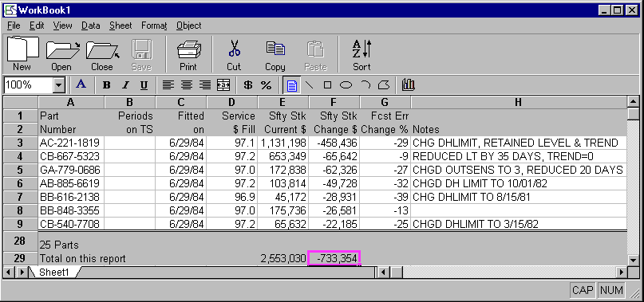Open the Data menu
This screenshot has height=302, width=644.
coord(91,25)
